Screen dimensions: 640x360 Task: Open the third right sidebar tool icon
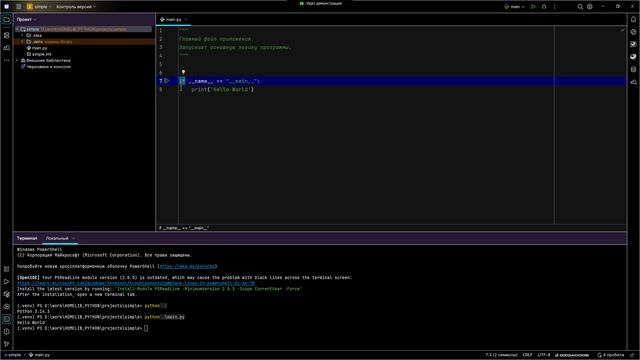pos(633,44)
